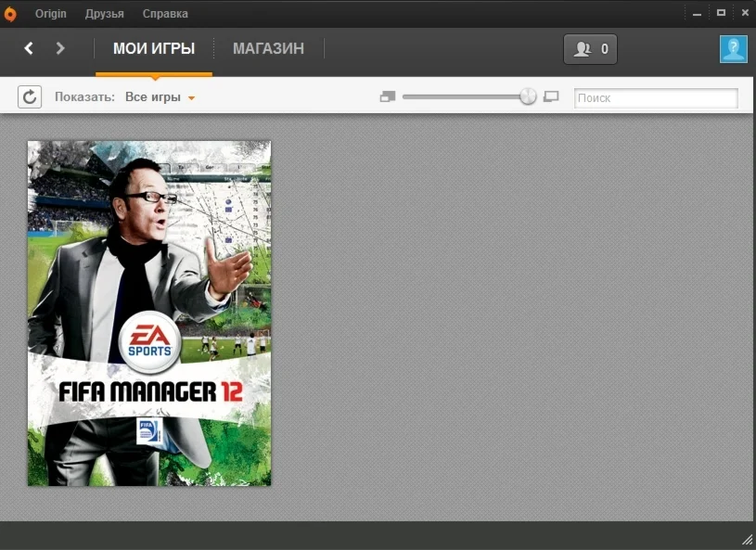Image resolution: width=756 pixels, height=550 pixels.
Task: Open the Origin menu
Action: click(50, 13)
